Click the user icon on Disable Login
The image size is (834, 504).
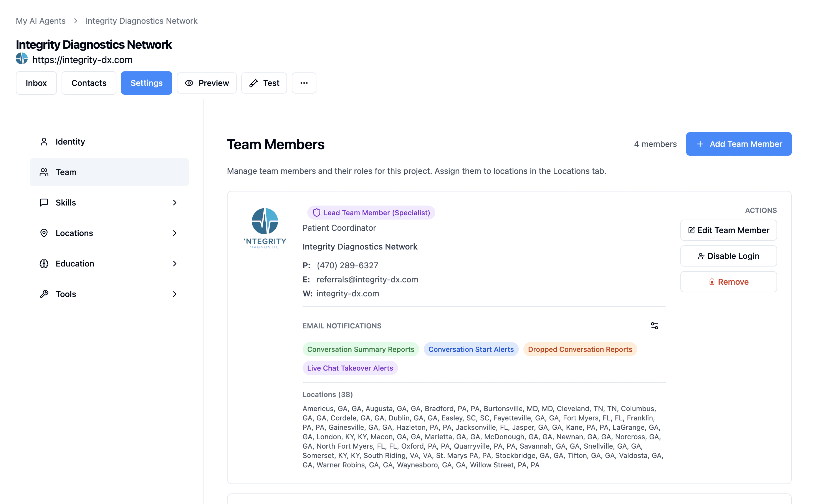tap(701, 256)
